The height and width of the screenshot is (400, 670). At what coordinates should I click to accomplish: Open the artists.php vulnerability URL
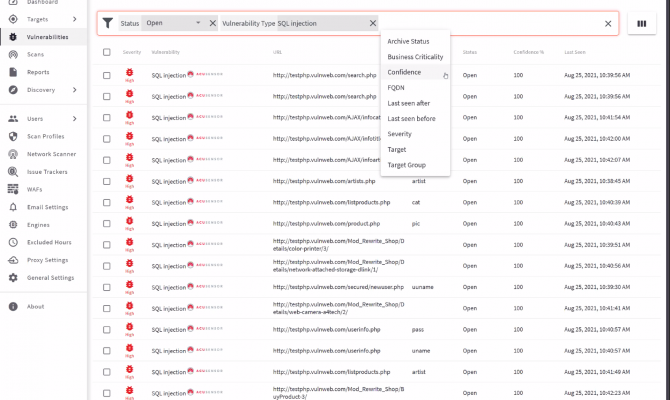324,181
